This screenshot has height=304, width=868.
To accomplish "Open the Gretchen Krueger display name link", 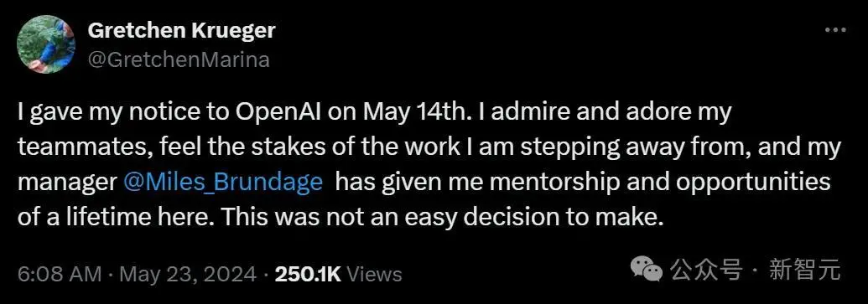I will (182, 31).
